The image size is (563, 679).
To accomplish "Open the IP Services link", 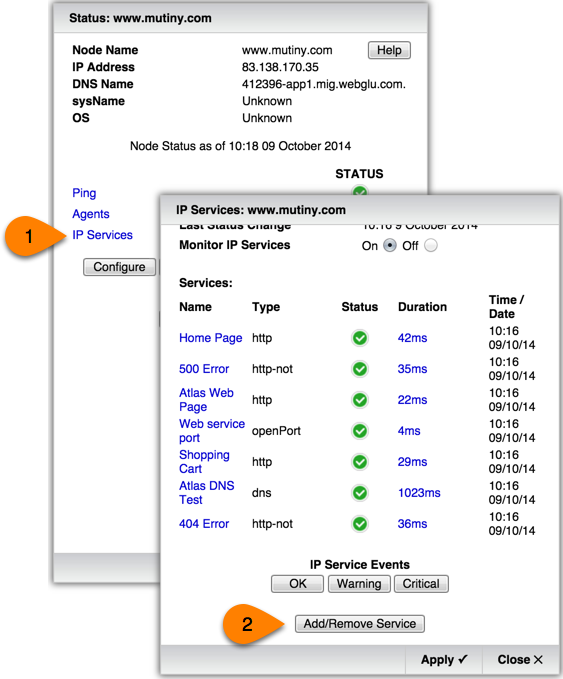I will coord(102,235).
